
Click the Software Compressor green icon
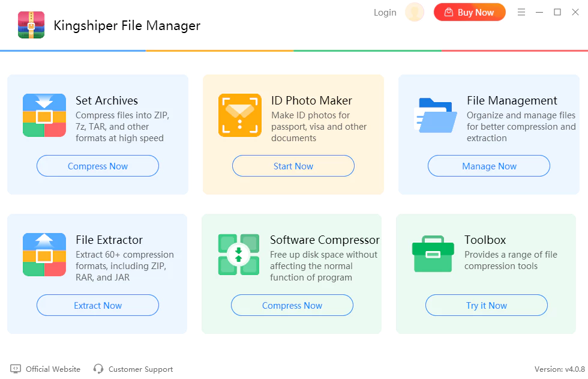[239, 255]
